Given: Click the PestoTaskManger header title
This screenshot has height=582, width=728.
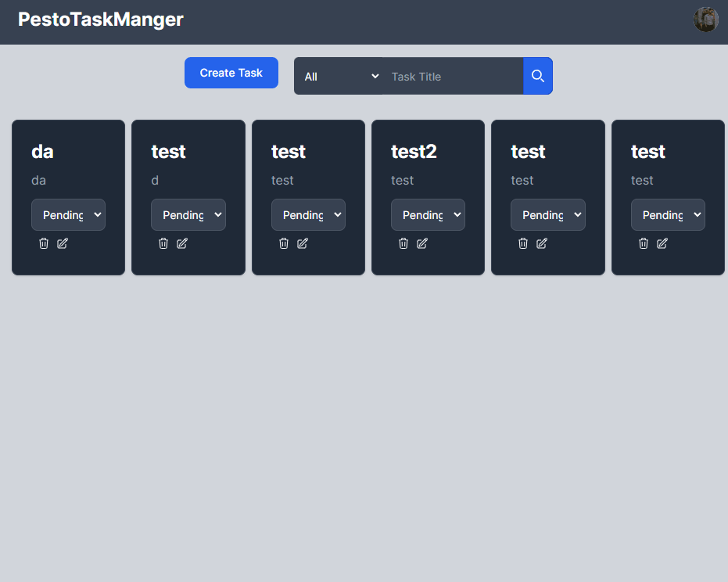Looking at the screenshot, I should point(101,20).
